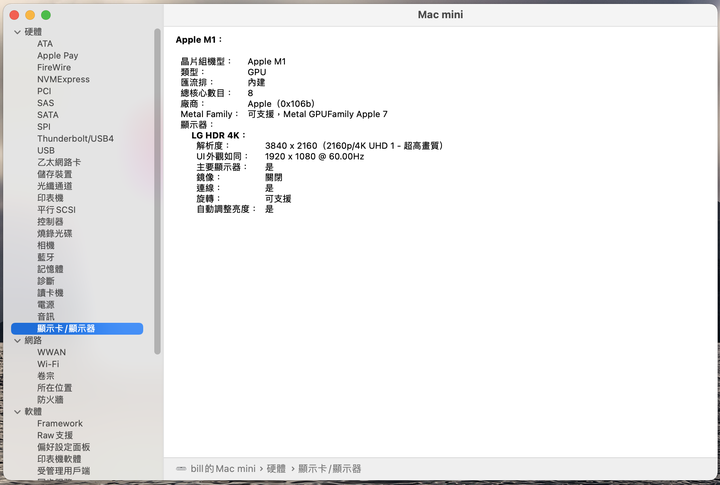Select the highlighted 顯示卡/顯示器 row
Image resolution: width=720 pixels, height=485 pixels.
[77, 328]
